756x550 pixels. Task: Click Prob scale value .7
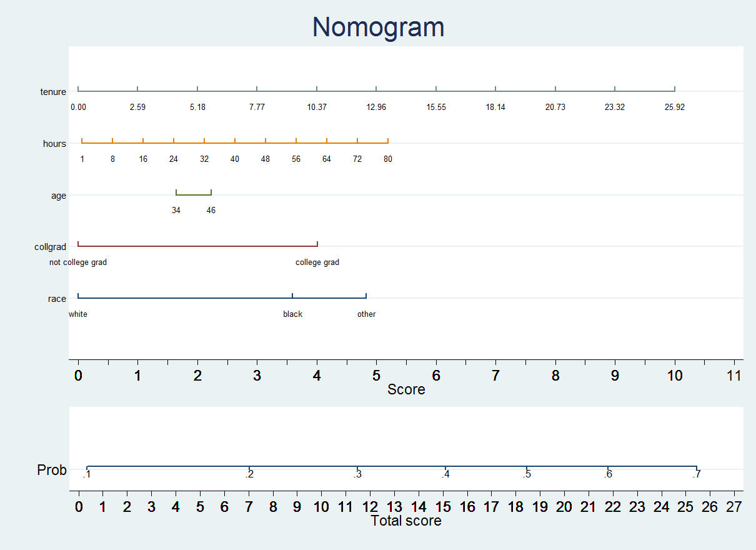point(696,475)
